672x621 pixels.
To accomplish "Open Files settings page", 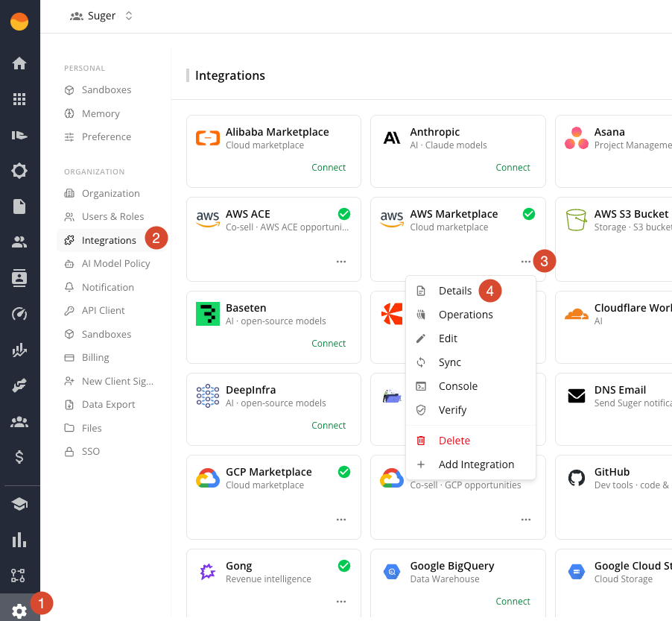I will click(112, 428).
